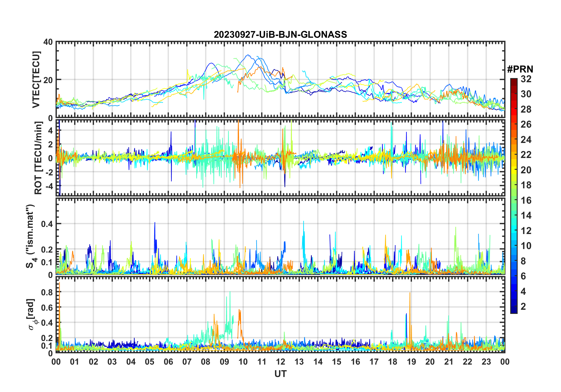This screenshot has height=392, width=561.
Task: Click the sigma-phi [rad] y-axis label
Action: [x=32, y=314]
